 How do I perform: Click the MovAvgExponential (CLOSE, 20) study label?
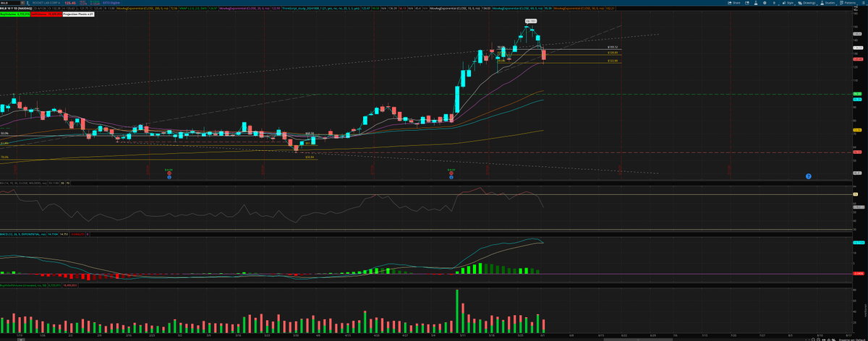coord(244,9)
